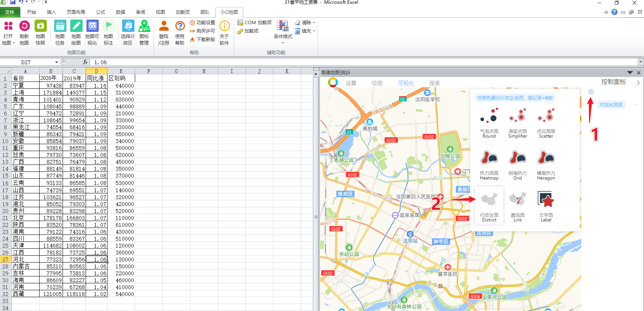Click the blue Excel help question mark
This screenshot has width=644, height=311.
click(614, 12)
